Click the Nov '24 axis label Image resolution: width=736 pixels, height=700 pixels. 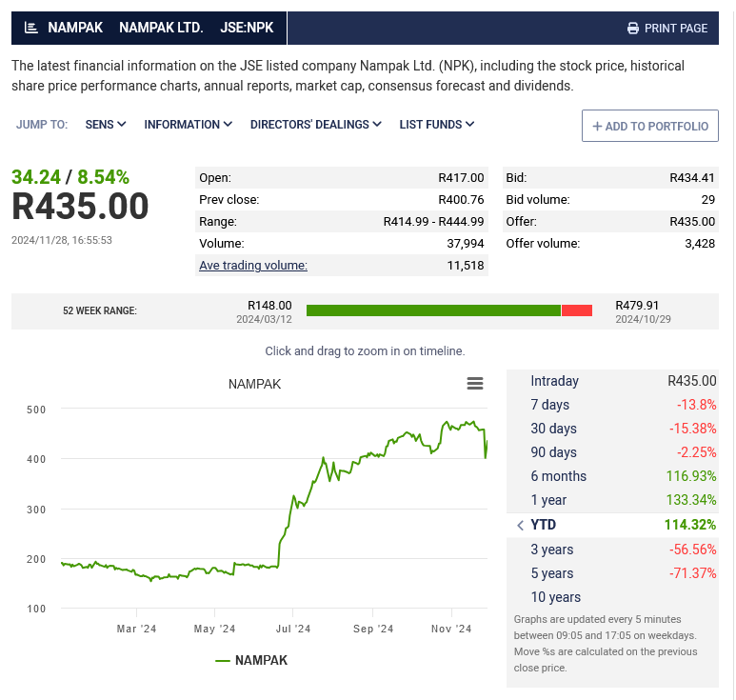coord(451,630)
